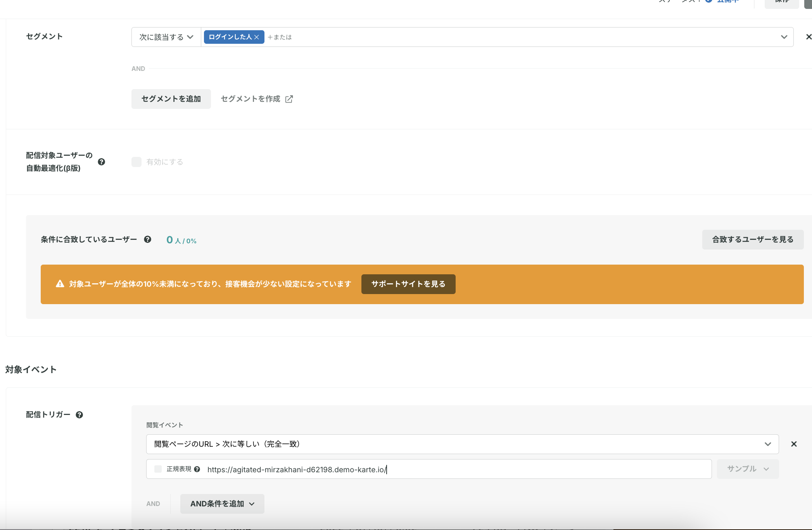The height and width of the screenshot is (530, 812).
Task: Open help icon for 配信対象ユーザーの自動最適化
Action: 102,162
